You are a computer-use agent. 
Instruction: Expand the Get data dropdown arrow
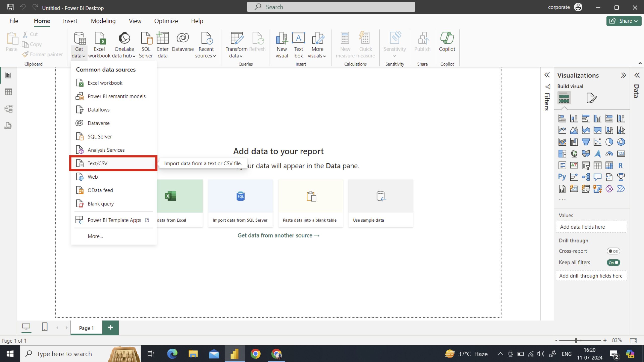tap(84, 56)
